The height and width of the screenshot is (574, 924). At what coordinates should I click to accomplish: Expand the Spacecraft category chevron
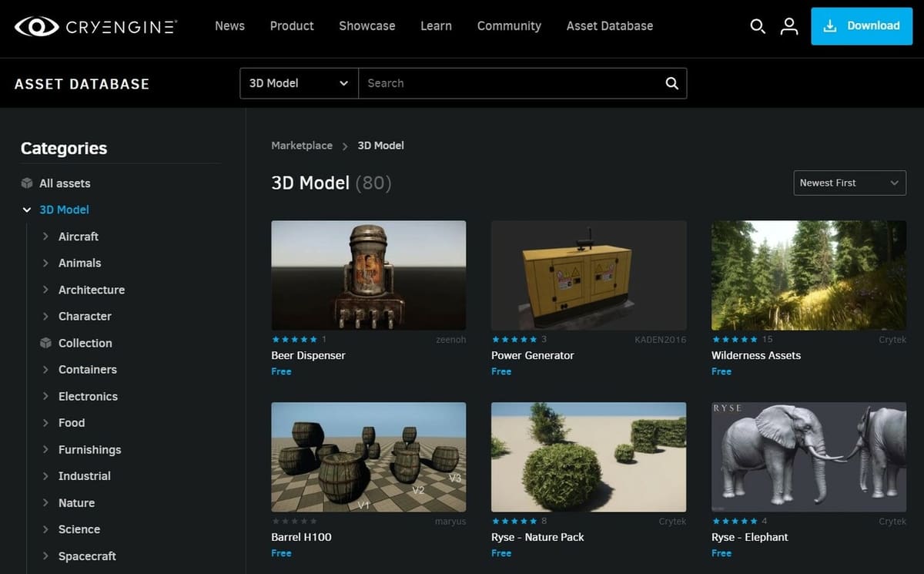45,556
